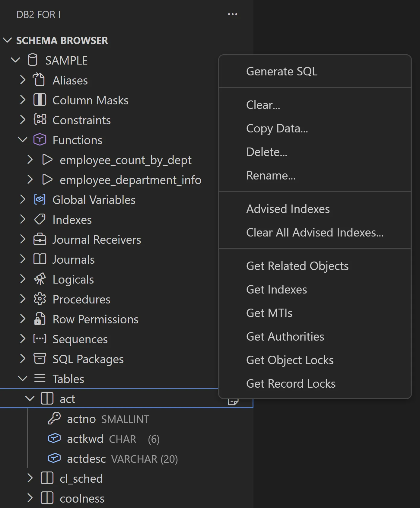Select Clear All Advised Indexes... entry
The height and width of the screenshot is (508, 420).
click(315, 233)
